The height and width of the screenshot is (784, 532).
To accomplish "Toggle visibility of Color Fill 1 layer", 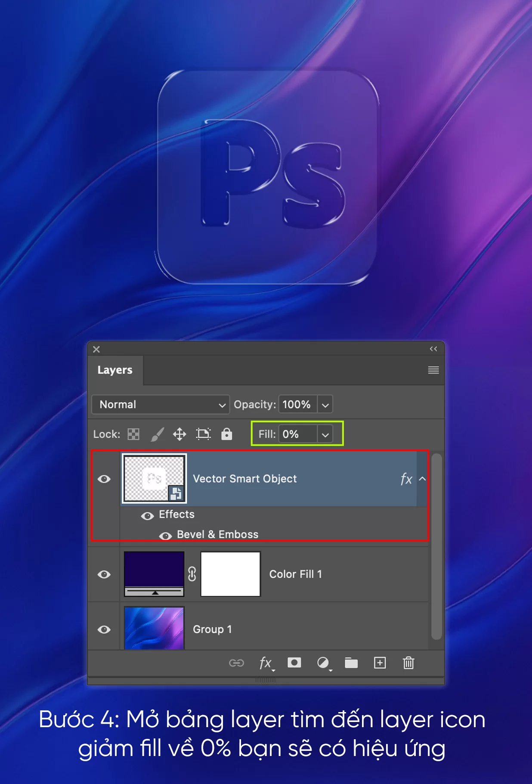I will point(104,574).
